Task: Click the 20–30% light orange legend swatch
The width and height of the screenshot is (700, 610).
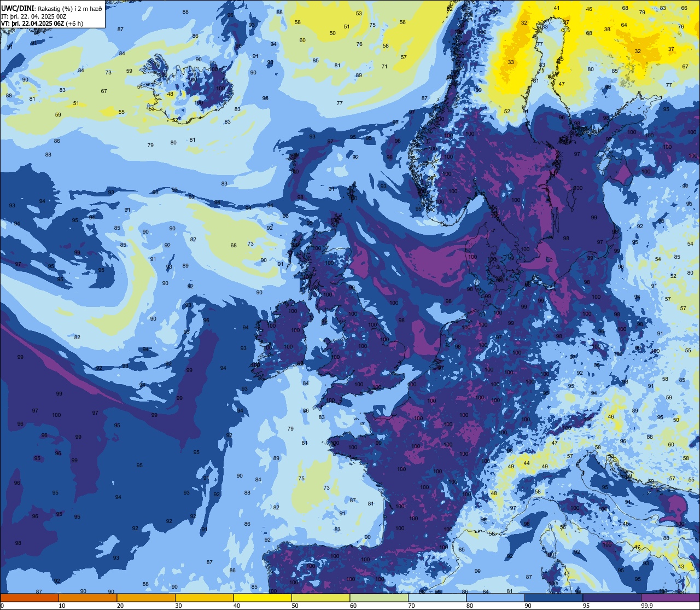Action: (146, 597)
